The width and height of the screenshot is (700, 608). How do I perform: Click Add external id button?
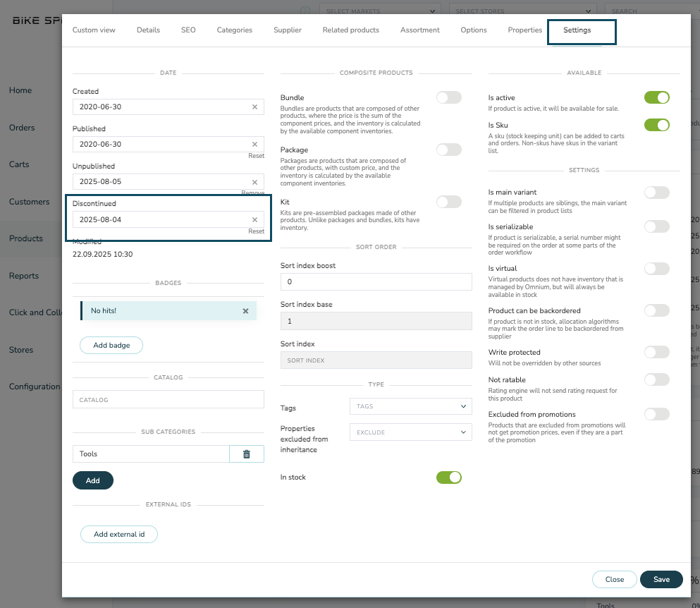(119, 534)
